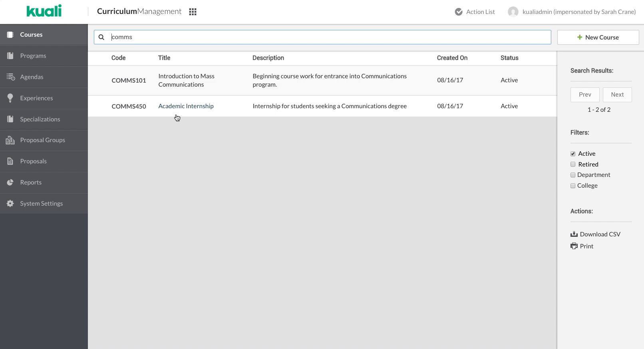
Task: Uncheck the Active filter checkbox
Action: 573,154
